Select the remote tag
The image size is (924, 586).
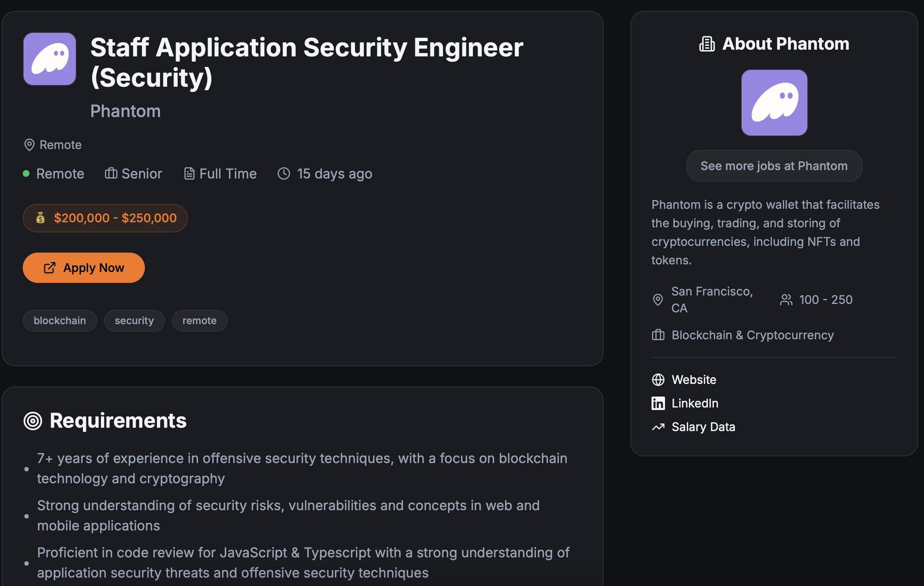[200, 321]
